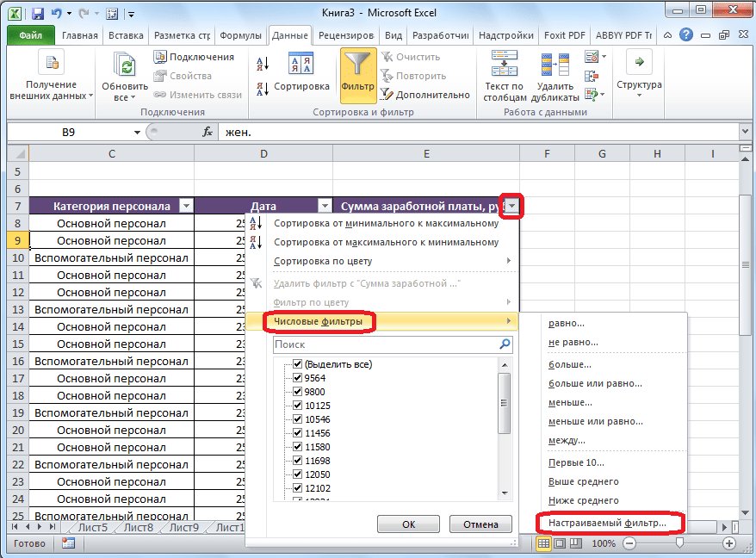Sort ascending A to Я icon
The width and height of the screenshot is (756, 558).
coord(263,63)
